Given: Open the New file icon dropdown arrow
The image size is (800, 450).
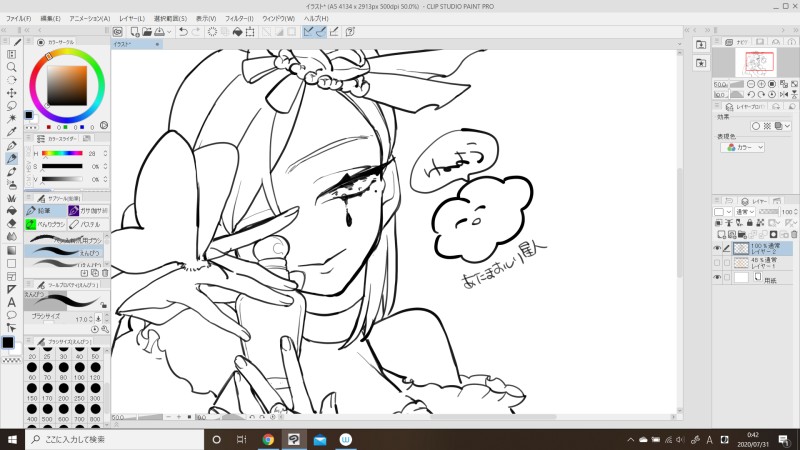Looking at the screenshot, I should [169, 32].
